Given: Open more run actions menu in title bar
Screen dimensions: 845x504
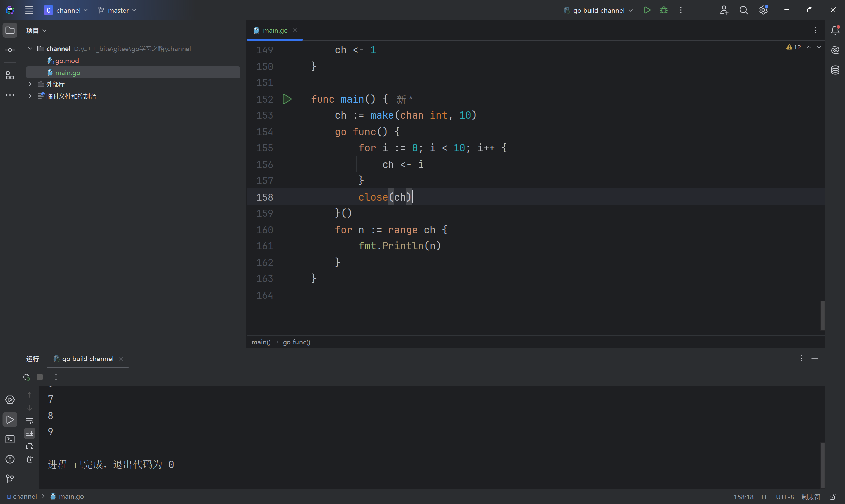Looking at the screenshot, I should (681, 10).
